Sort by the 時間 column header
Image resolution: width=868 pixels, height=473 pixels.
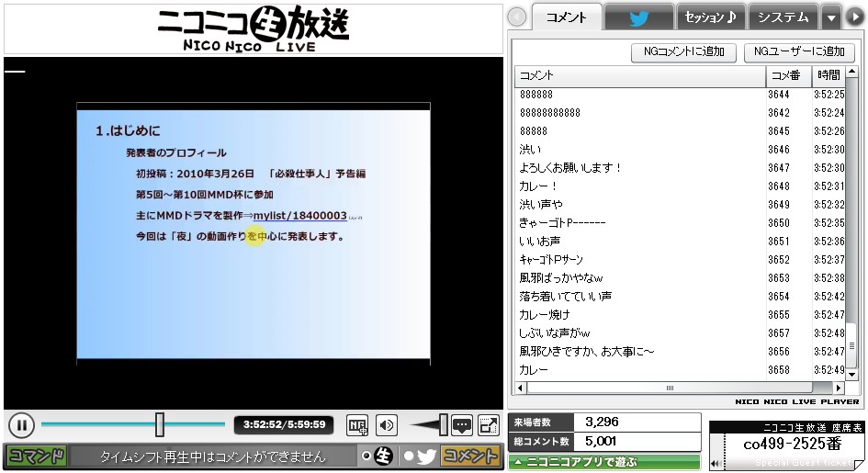point(829,76)
